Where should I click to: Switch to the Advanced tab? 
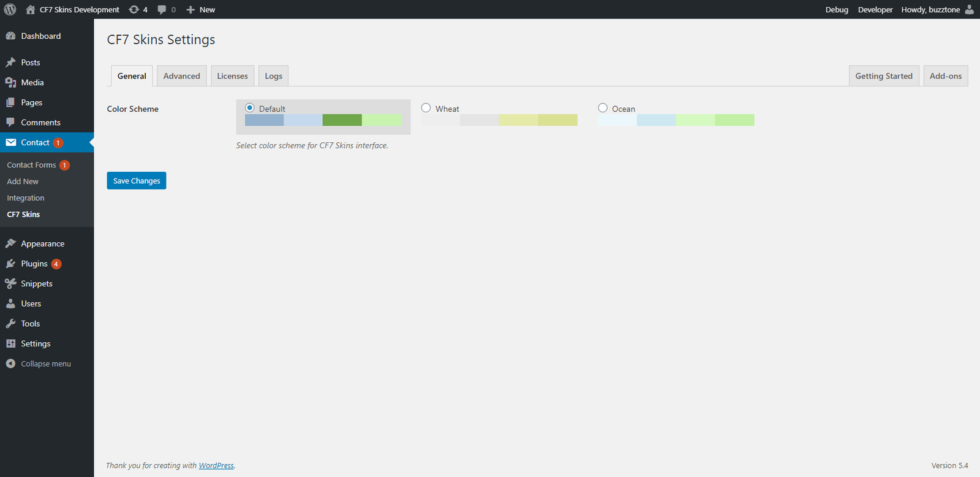(181, 76)
